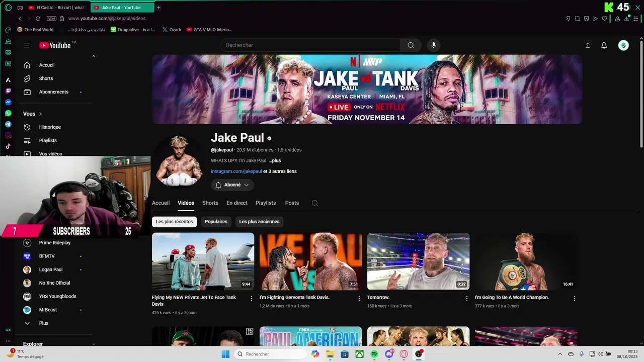Open the YouTube hamburger guide menu
The image size is (644, 362).
(27, 45)
